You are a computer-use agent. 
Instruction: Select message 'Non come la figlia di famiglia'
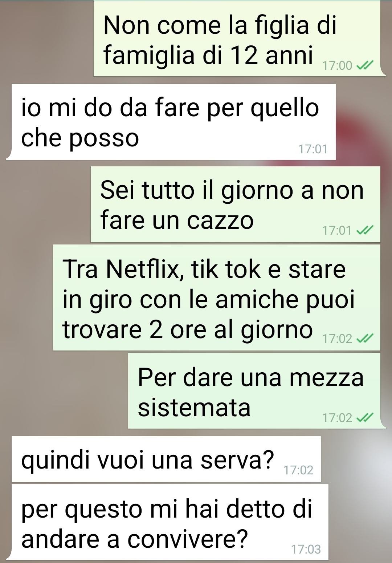tap(239, 39)
